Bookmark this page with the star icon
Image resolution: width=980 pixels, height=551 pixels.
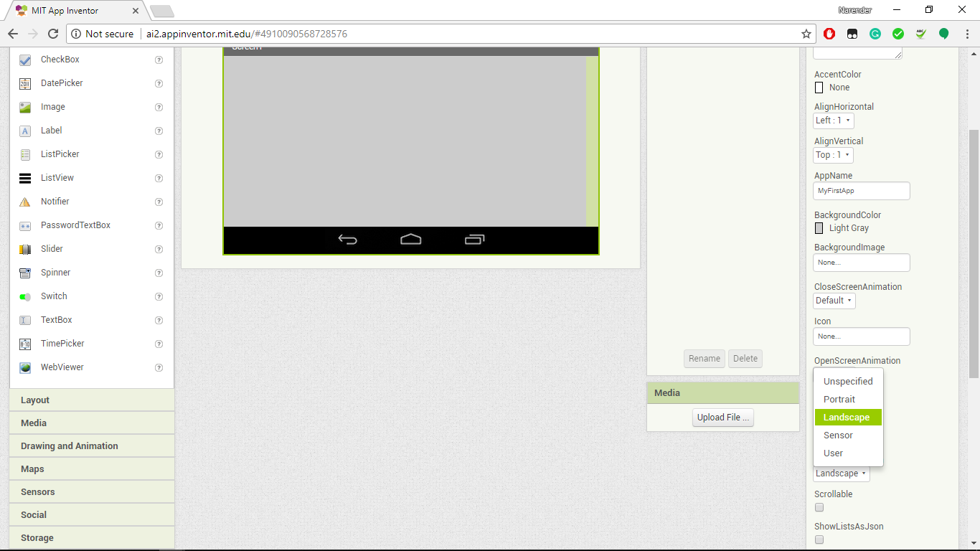click(x=806, y=34)
